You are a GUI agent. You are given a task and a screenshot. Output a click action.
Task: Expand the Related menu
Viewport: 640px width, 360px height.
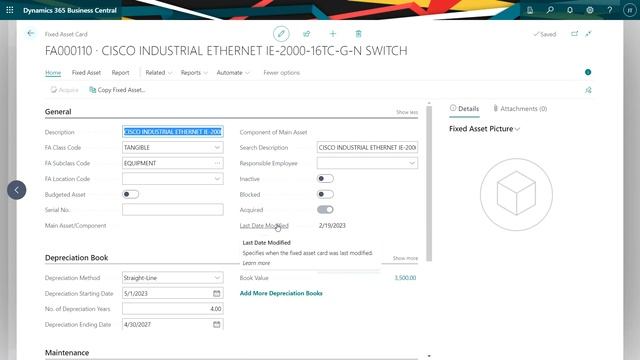click(x=159, y=73)
